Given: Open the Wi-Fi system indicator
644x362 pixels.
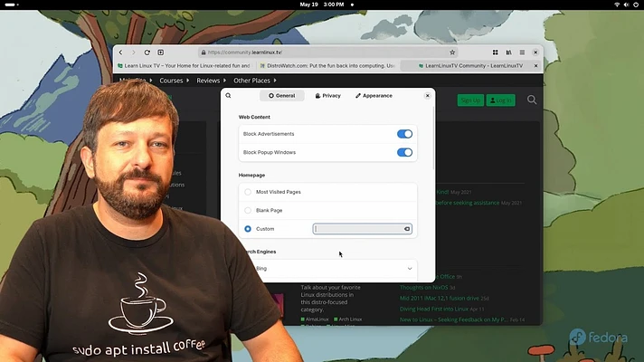Looking at the screenshot, I should point(617,5).
